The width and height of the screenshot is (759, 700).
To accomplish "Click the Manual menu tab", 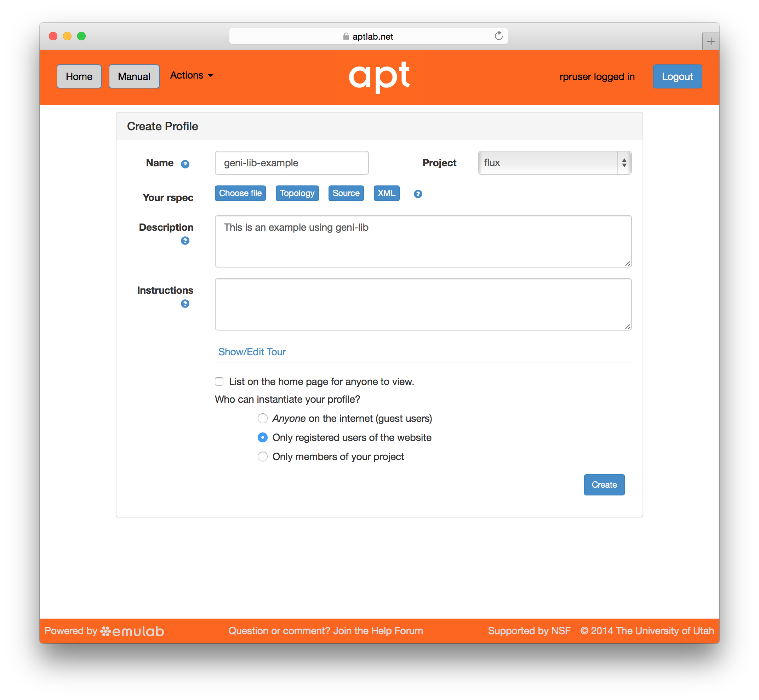I will coord(133,75).
